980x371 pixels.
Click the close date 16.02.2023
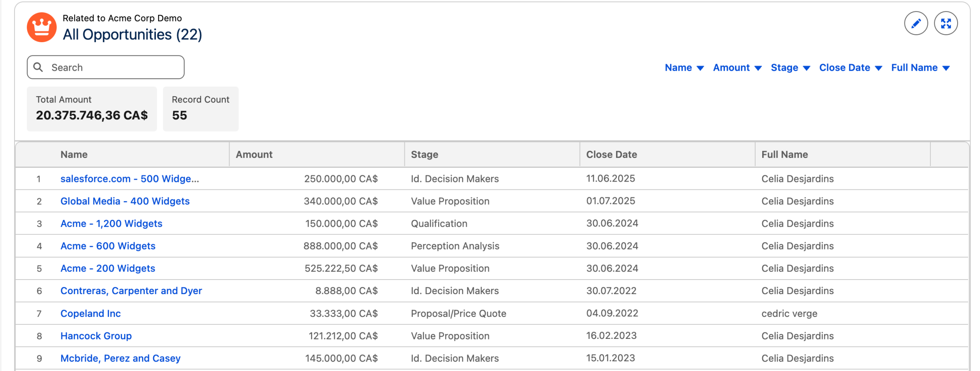(x=611, y=335)
